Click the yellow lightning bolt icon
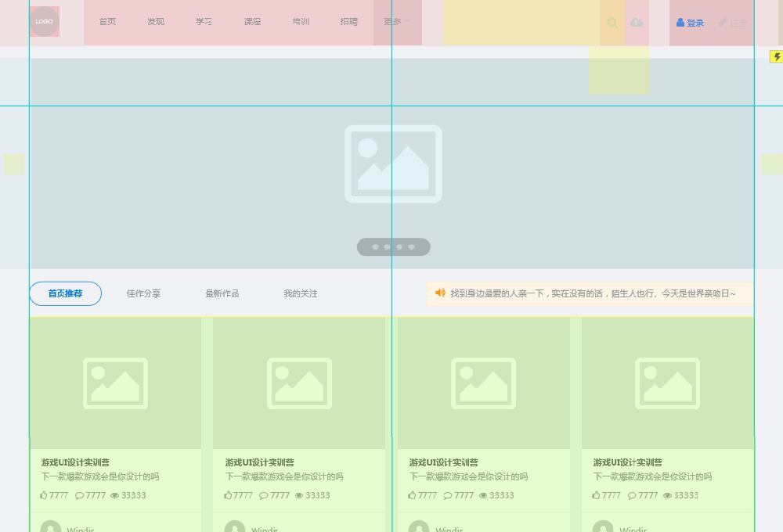The height and width of the screenshot is (532, 783). [777, 57]
